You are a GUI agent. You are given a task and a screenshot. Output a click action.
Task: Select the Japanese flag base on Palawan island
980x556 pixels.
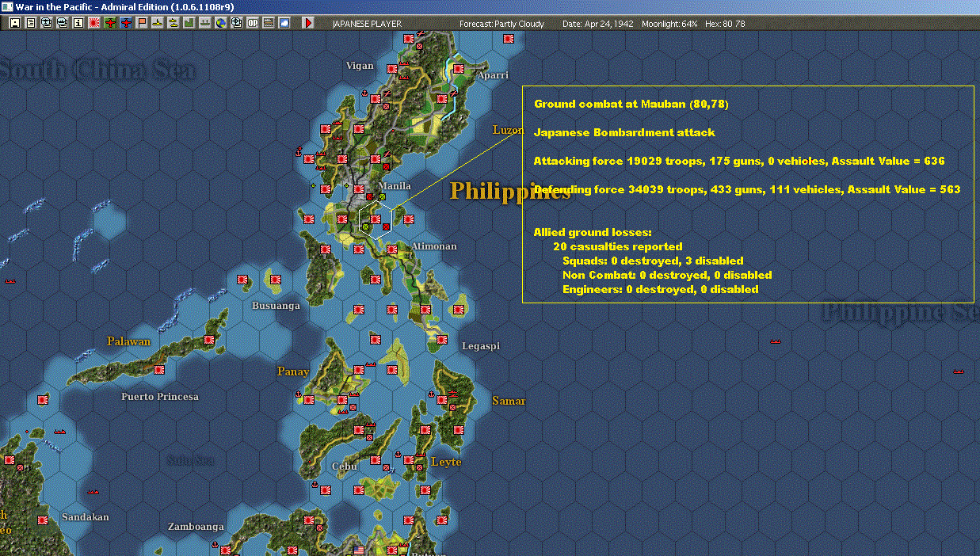click(209, 339)
